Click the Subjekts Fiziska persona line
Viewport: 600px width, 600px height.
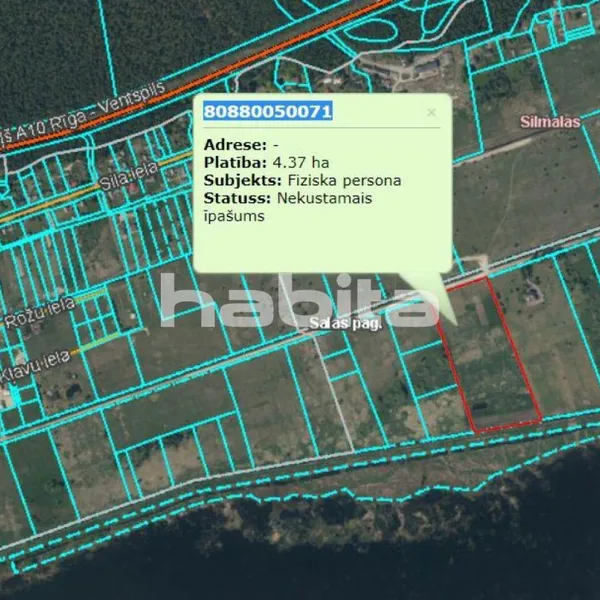click(302, 180)
